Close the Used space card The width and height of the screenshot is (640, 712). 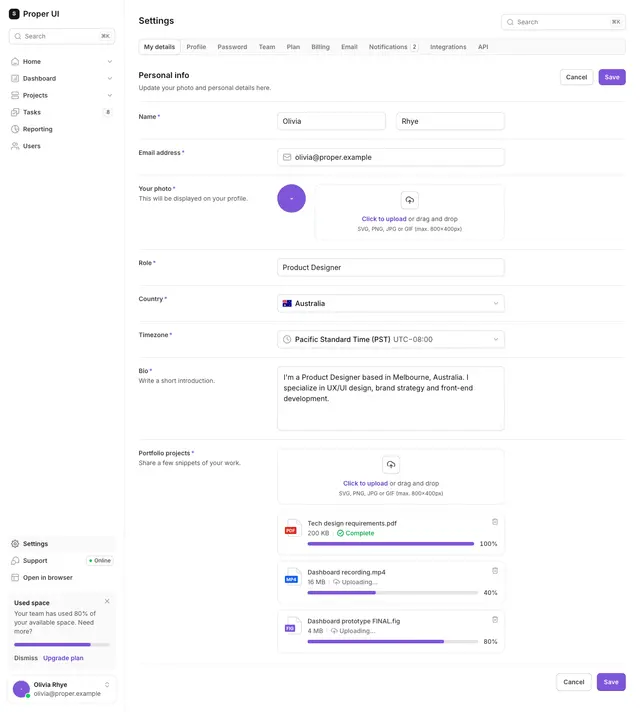[x=107, y=601]
